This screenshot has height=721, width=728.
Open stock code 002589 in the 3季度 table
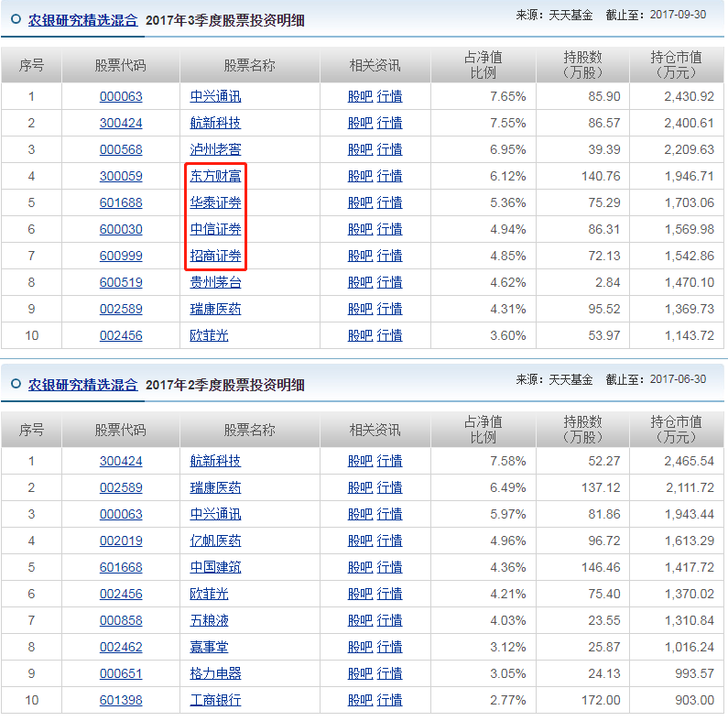tap(121, 309)
